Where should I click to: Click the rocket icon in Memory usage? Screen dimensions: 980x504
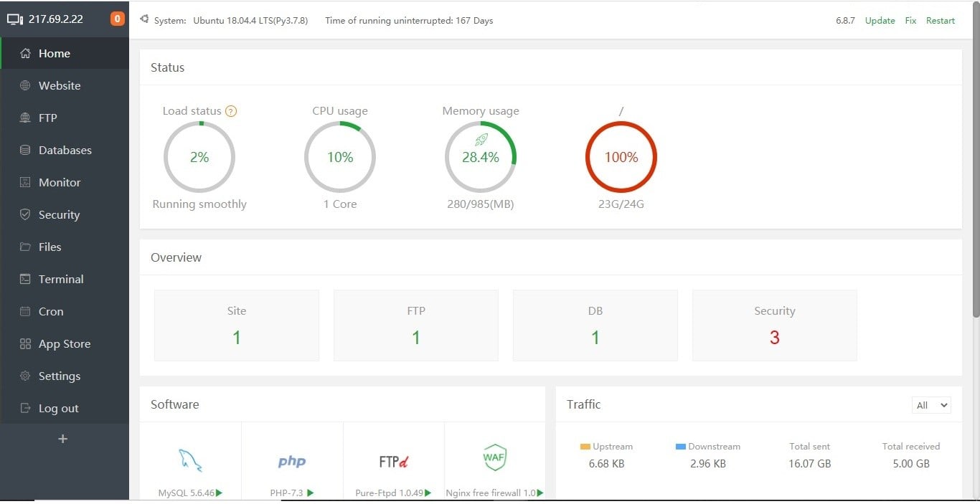pos(481,140)
